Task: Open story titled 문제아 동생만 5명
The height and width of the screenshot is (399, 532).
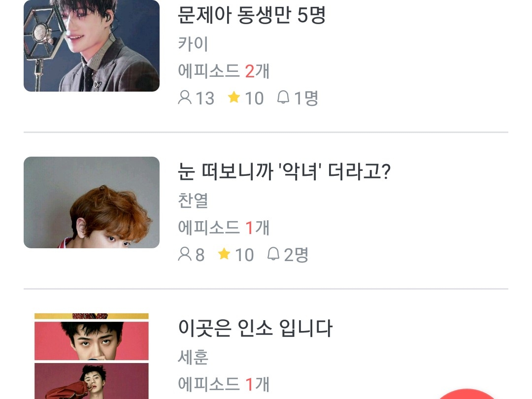Action: pos(251,15)
